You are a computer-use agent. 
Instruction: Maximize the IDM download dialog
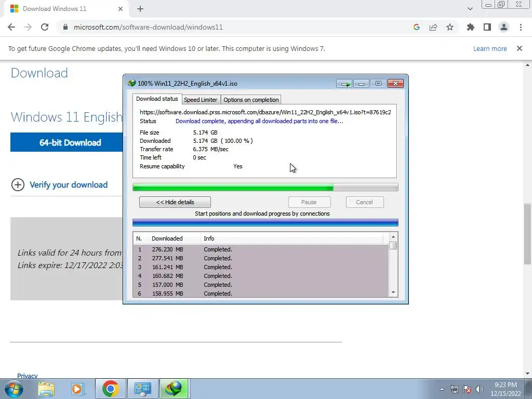click(378, 84)
